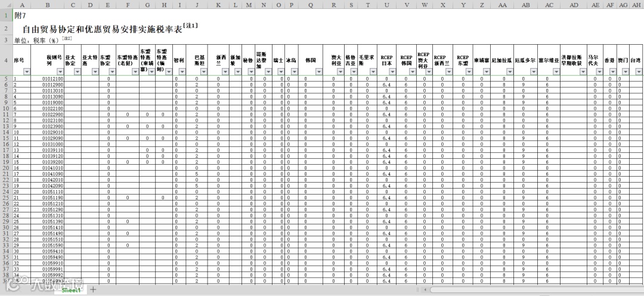Open the 澳门 column filter dropdown

click(x=626, y=72)
